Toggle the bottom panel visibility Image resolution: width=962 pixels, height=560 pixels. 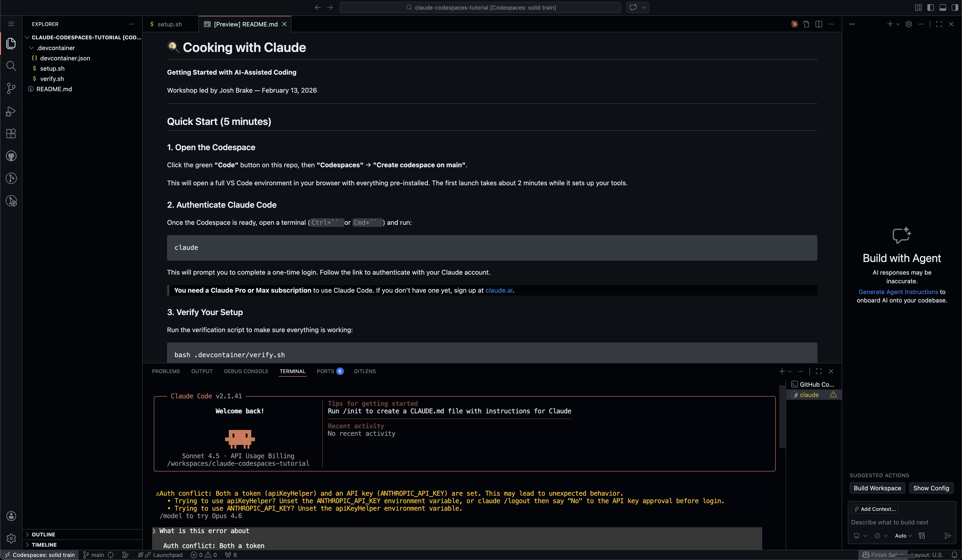point(943,7)
